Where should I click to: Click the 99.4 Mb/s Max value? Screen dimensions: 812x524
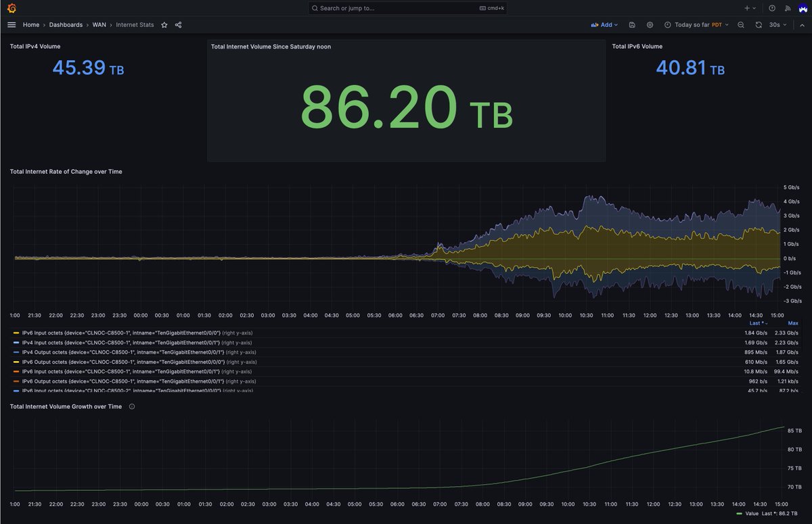[x=786, y=371]
